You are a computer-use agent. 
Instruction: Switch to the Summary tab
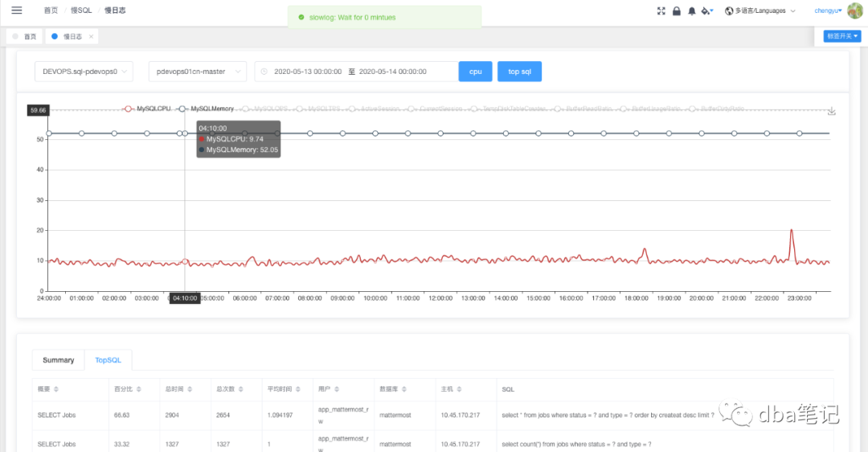pos(59,360)
